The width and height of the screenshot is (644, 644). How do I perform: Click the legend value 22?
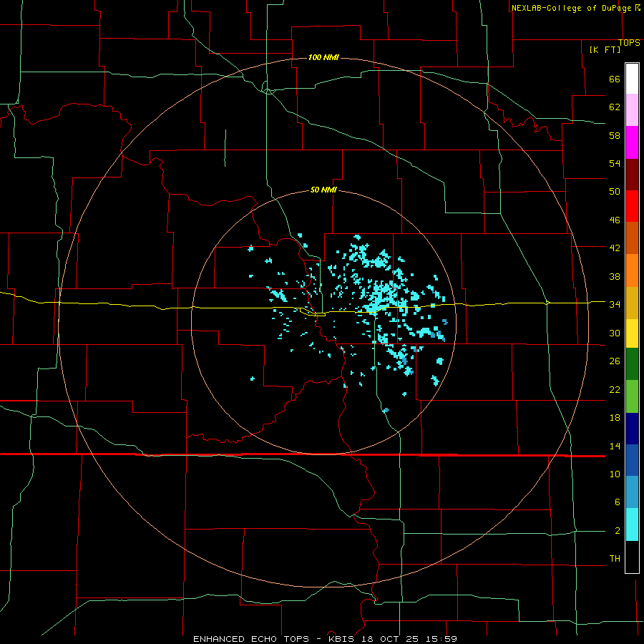tap(615, 389)
